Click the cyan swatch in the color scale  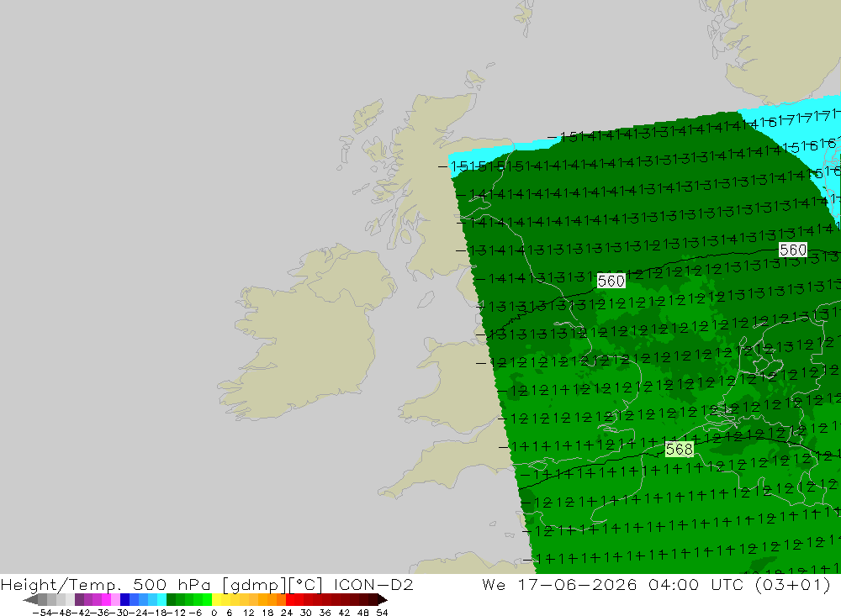click(161, 599)
